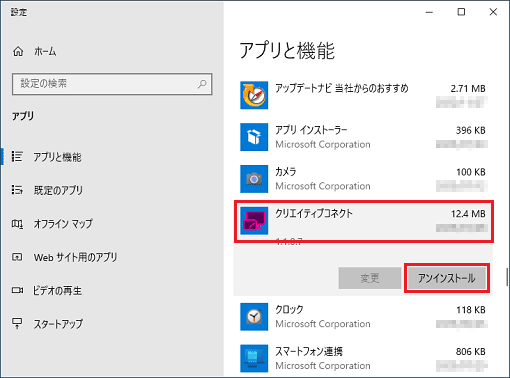Minimize the 設定 window
Viewport: 510px width, 378px height.
pos(429,12)
